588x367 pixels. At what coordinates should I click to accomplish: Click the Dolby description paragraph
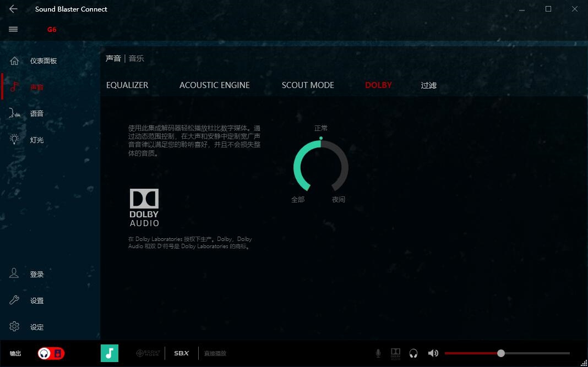click(x=194, y=140)
